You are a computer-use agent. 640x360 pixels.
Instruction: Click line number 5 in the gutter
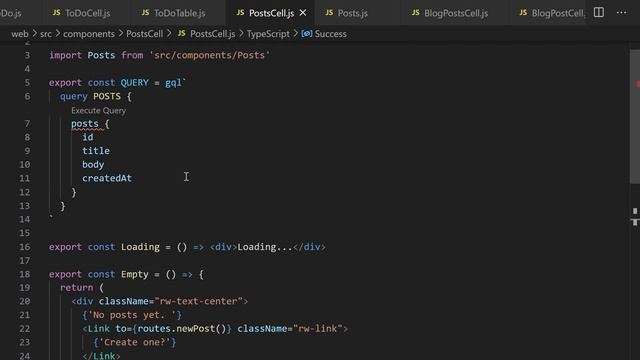point(27,82)
